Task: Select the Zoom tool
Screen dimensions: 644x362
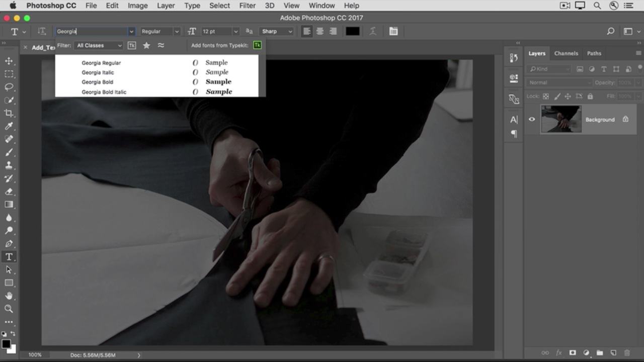Action: pyautogui.click(x=9, y=309)
